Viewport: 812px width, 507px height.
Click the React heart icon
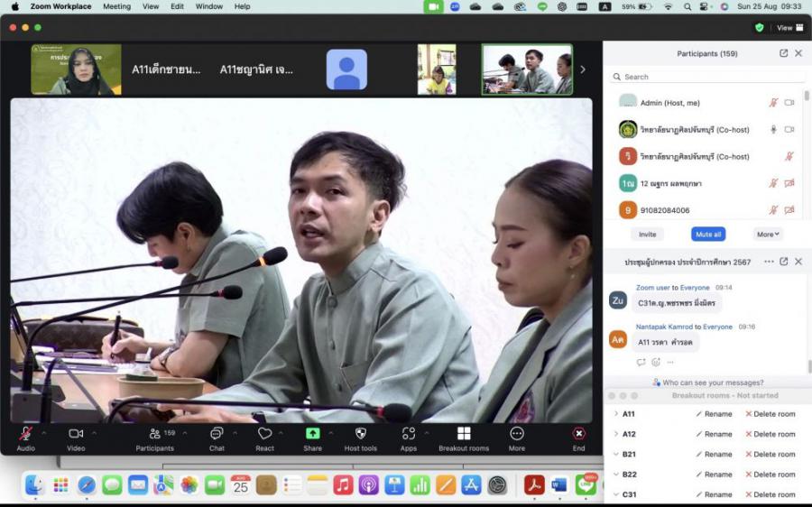(264, 434)
